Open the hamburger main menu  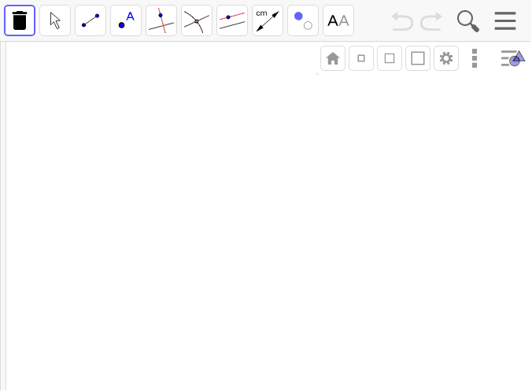pyautogui.click(x=505, y=20)
